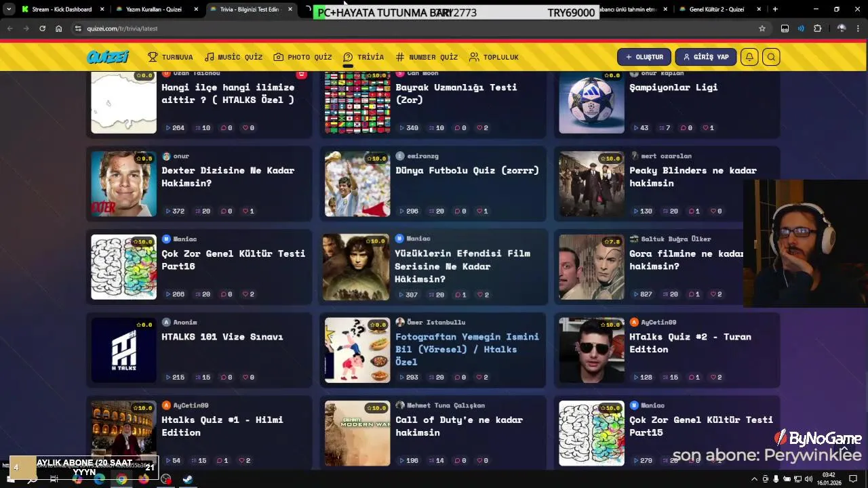Show hidden system tray icons
The image size is (868, 488).
(754, 479)
